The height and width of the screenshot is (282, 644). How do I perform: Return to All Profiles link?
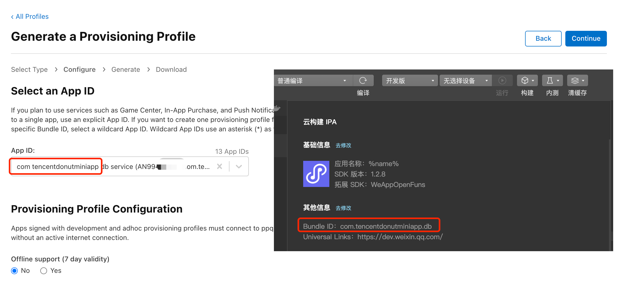point(30,16)
